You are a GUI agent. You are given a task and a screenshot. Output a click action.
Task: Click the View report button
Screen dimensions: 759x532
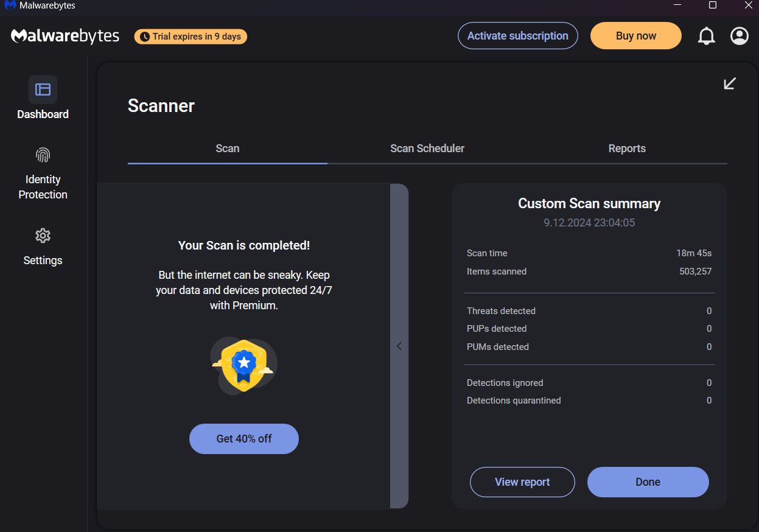(x=522, y=482)
